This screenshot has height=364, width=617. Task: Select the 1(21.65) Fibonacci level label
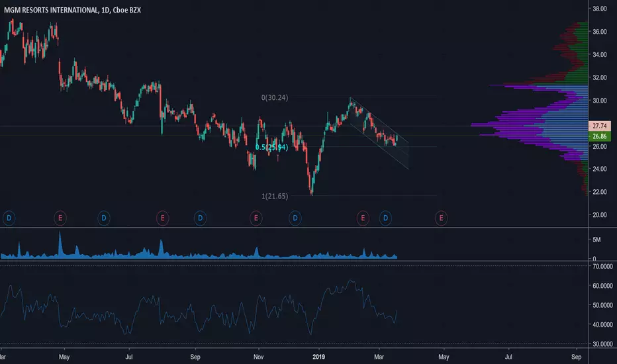(x=275, y=196)
